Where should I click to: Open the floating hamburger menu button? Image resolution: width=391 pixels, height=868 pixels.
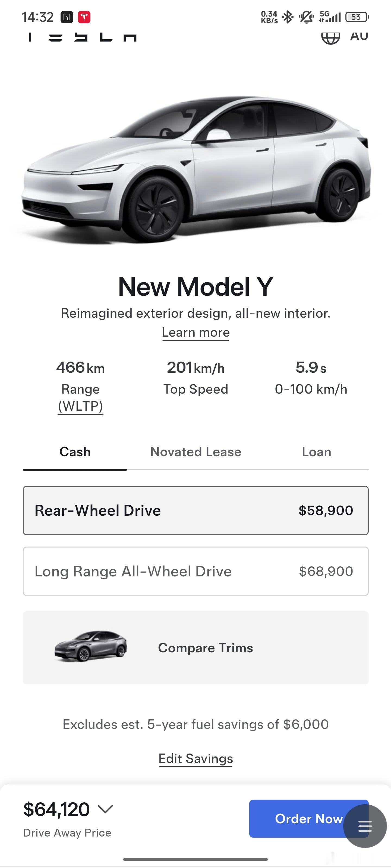(x=365, y=826)
